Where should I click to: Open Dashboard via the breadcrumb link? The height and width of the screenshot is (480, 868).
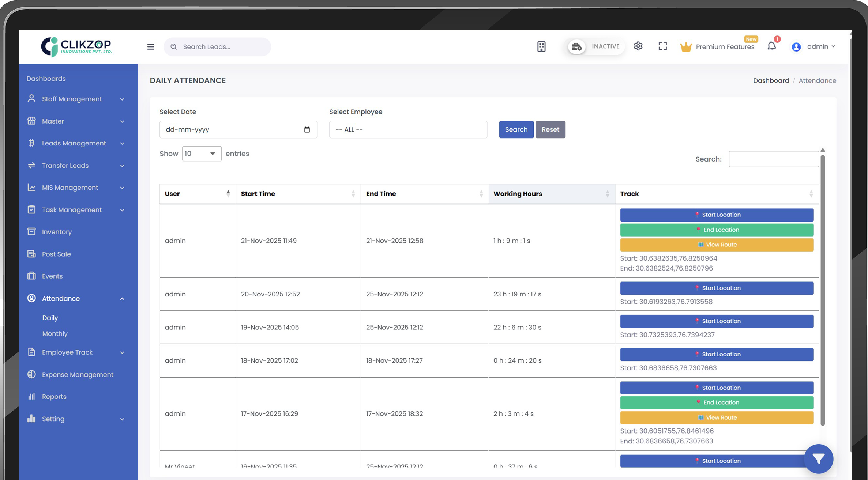[771, 80]
